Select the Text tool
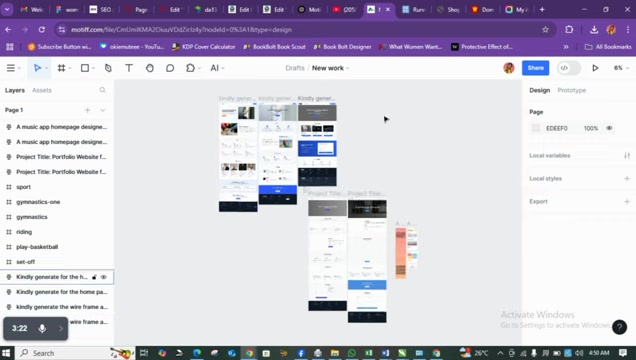The width and height of the screenshot is (636, 360). click(129, 68)
